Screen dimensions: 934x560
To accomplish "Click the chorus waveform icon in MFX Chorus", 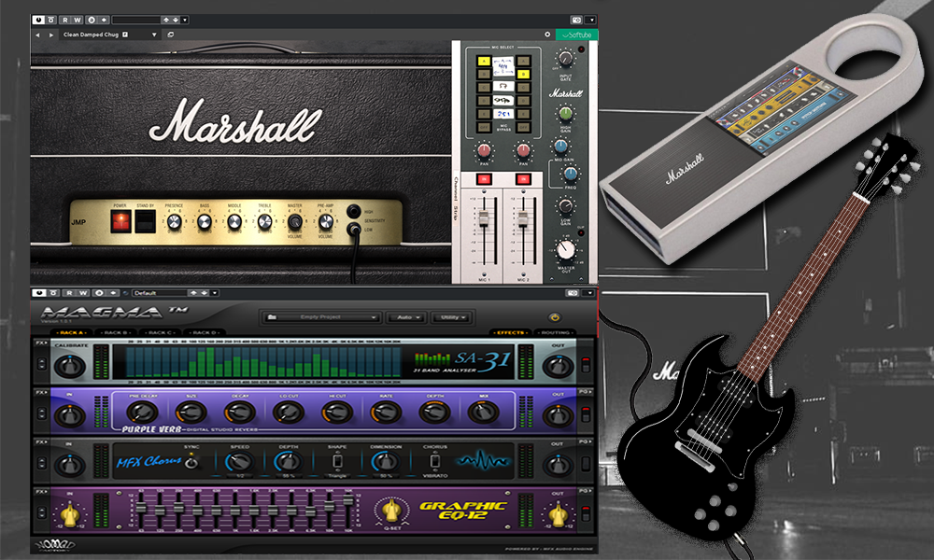I will click(482, 459).
